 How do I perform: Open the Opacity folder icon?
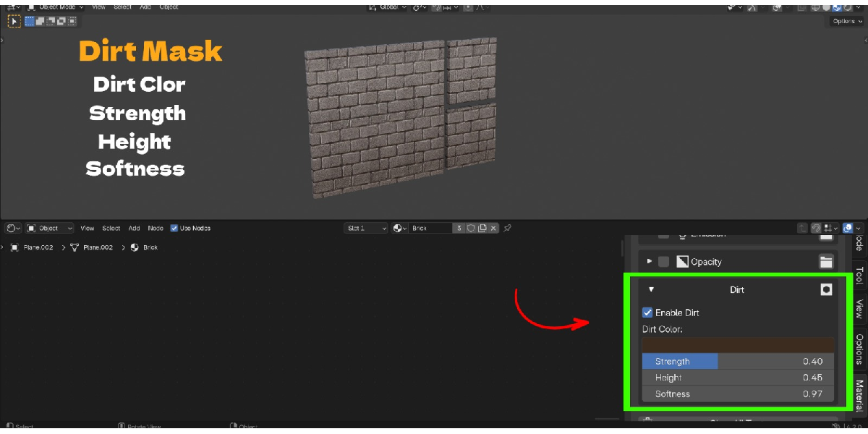[x=826, y=262]
